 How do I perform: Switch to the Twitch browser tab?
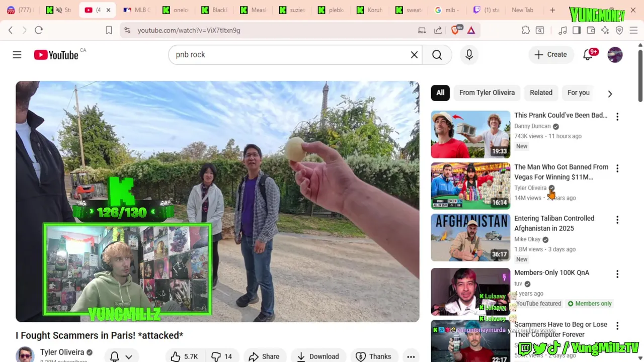pos(486,10)
